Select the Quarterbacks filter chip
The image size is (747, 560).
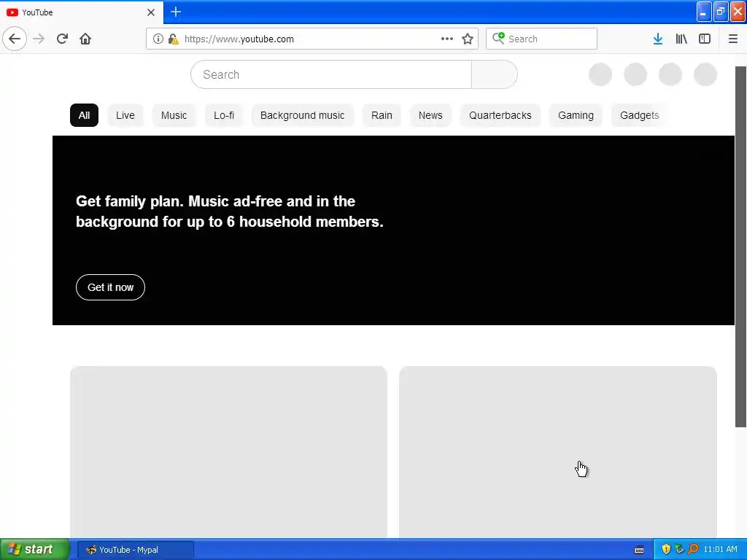coord(500,115)
